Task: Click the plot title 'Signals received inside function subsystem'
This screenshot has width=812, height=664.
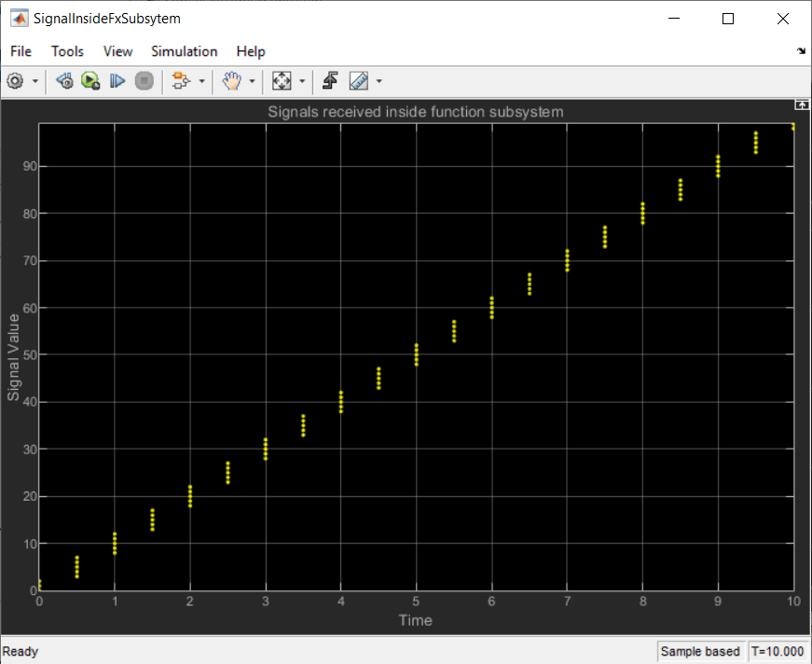Action: coord(416,112)
